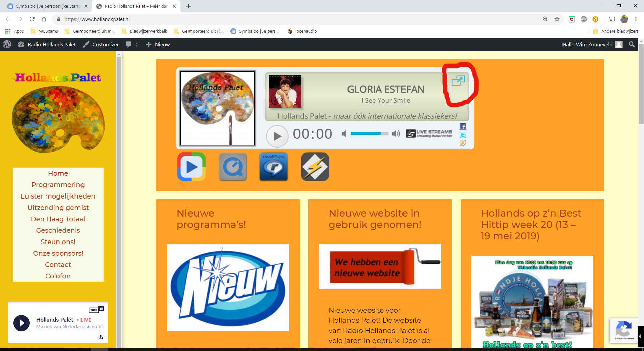Click the share icon in TuneIn widget
Screen dimensions: 644x351
[101, 337]
